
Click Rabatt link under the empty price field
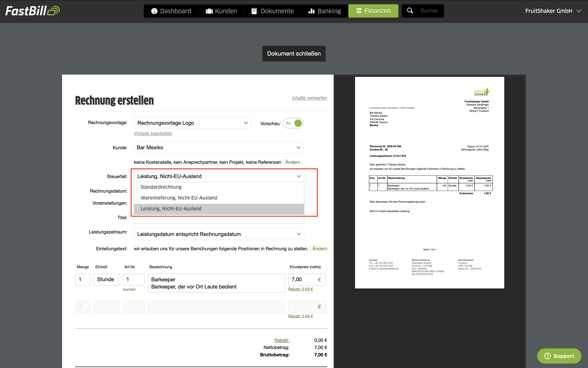coord(300,316)
